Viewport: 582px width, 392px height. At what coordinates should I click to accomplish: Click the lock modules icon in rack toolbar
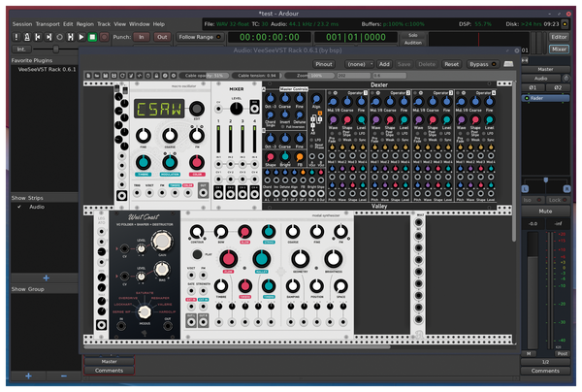click(x=156, y=76)
